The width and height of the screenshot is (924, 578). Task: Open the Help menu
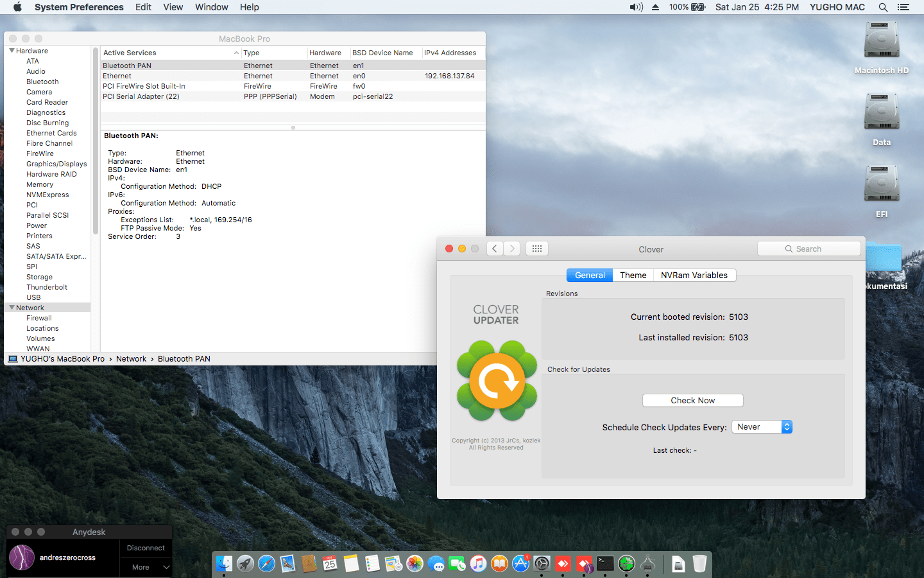coord(250,7)
